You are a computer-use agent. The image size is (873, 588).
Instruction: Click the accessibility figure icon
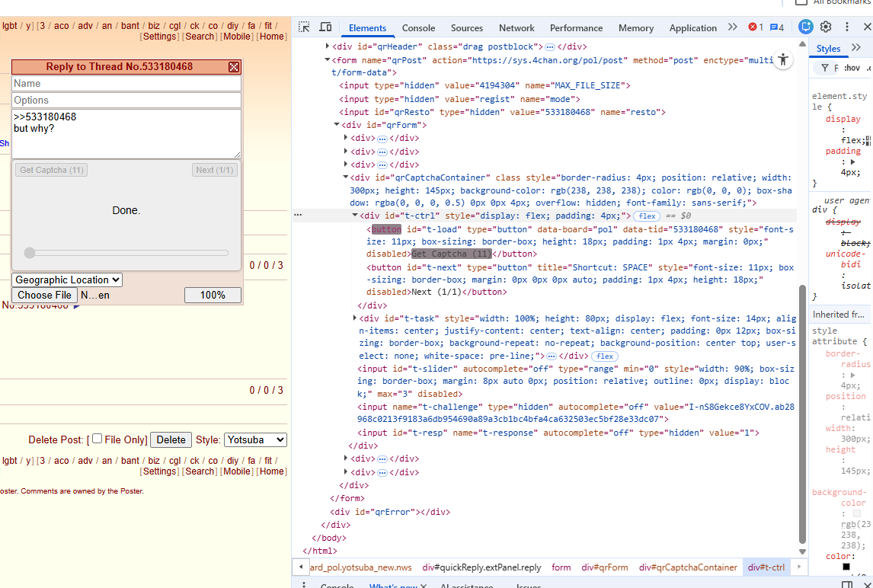coord(782,60)
